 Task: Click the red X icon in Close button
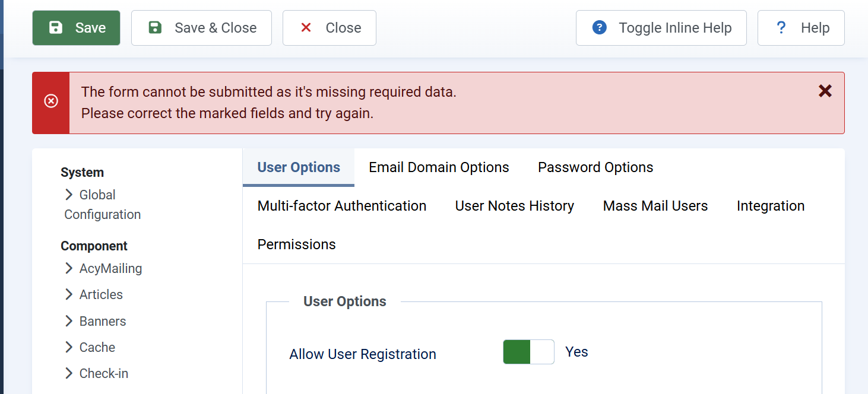[x=306, y=28]
